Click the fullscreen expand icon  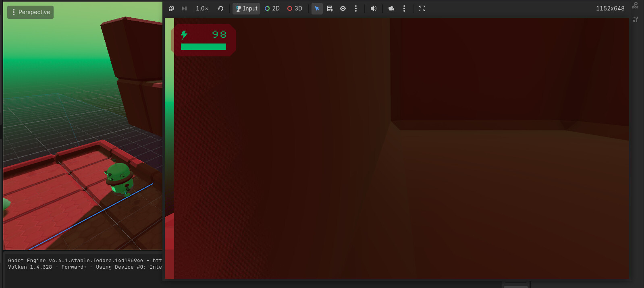[422, 8]
